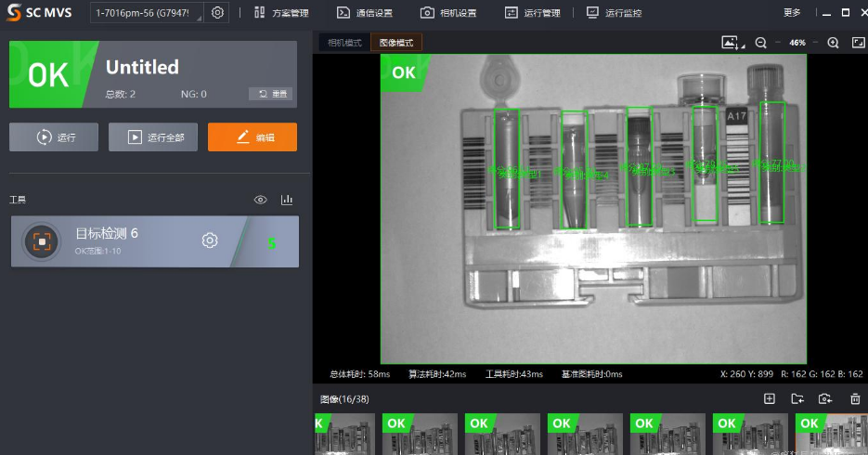The height and width of the screenshot is (455, 868).
Task: Click the 运行全部 button
Action: [x=153, y=137]
